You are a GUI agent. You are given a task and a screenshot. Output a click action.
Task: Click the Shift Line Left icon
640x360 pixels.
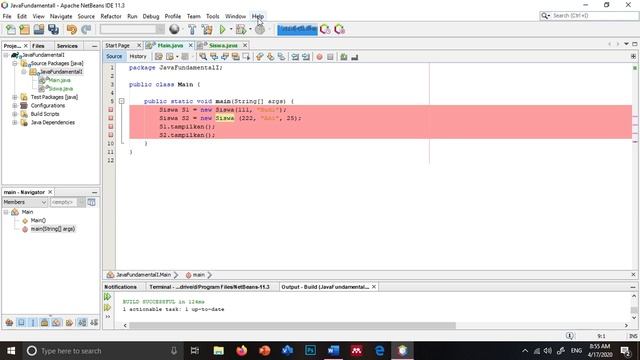tap(295, 57)
